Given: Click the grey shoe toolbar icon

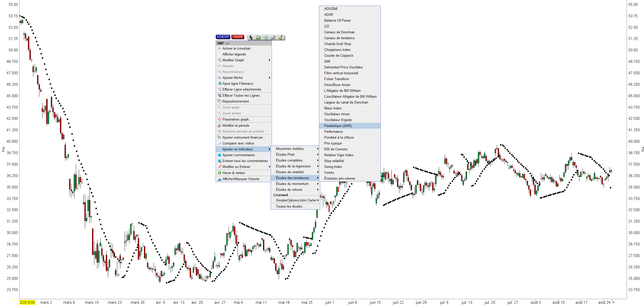Looking at the screenshot, I should 273,37.
